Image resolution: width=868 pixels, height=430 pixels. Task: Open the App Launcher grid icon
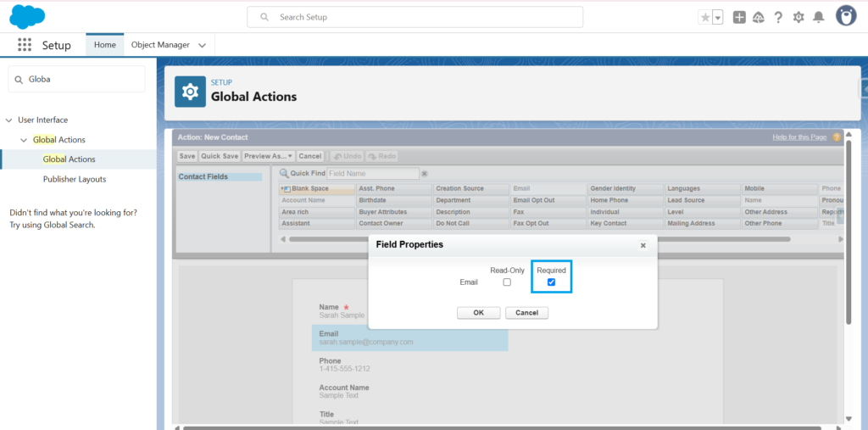[x=25, y=45]
